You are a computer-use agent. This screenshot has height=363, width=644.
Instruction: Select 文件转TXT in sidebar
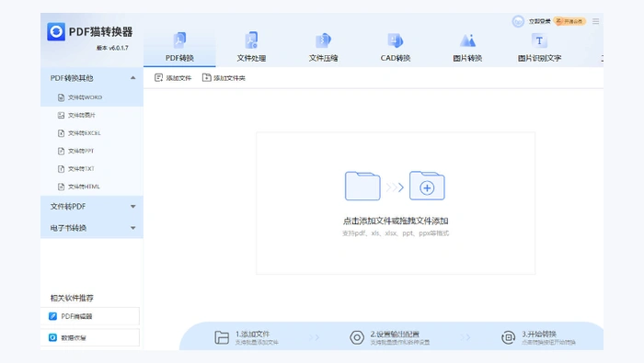click(x=92, y=168)
